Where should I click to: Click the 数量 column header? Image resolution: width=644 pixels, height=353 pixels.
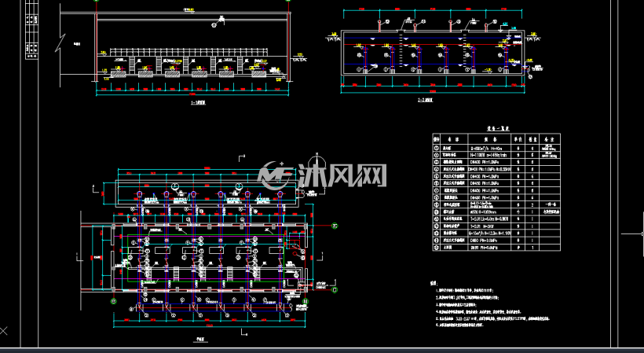pyautogui.click(x=532, y=139)
